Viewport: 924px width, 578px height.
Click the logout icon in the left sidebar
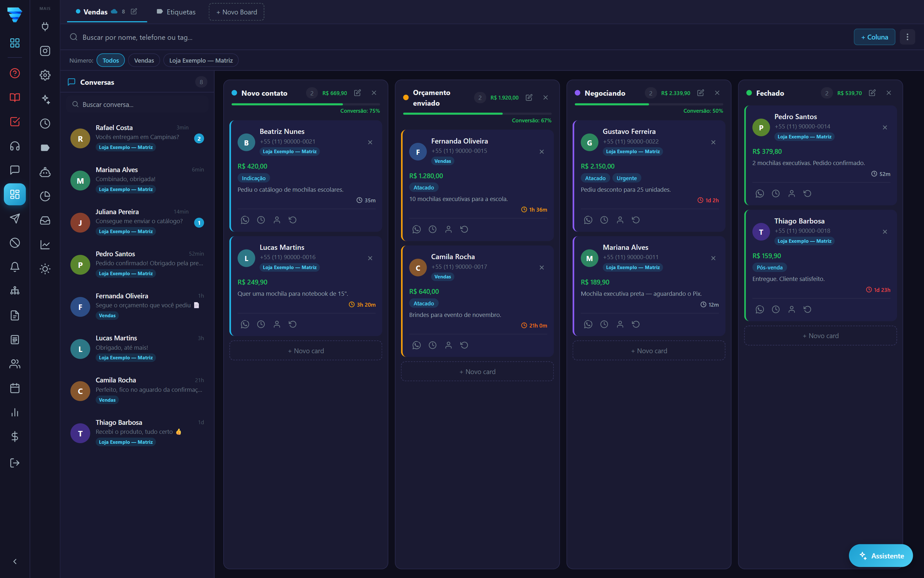coord(15,463)
